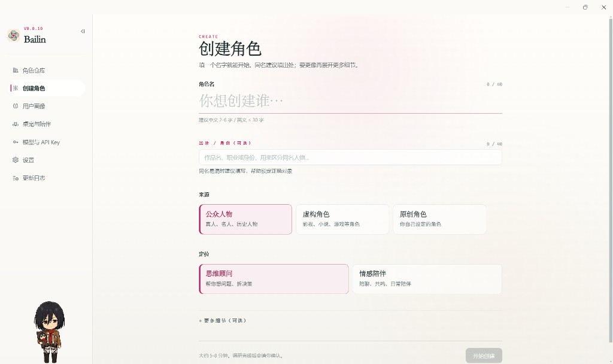The image size is (613, 364).
Task: Focus the 角色名 name input field
Action: click(x=350, y=101)
